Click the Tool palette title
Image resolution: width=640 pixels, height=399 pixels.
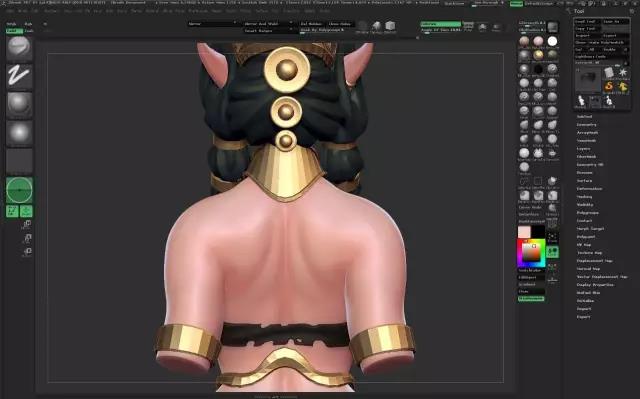click(x=579, y=11)
